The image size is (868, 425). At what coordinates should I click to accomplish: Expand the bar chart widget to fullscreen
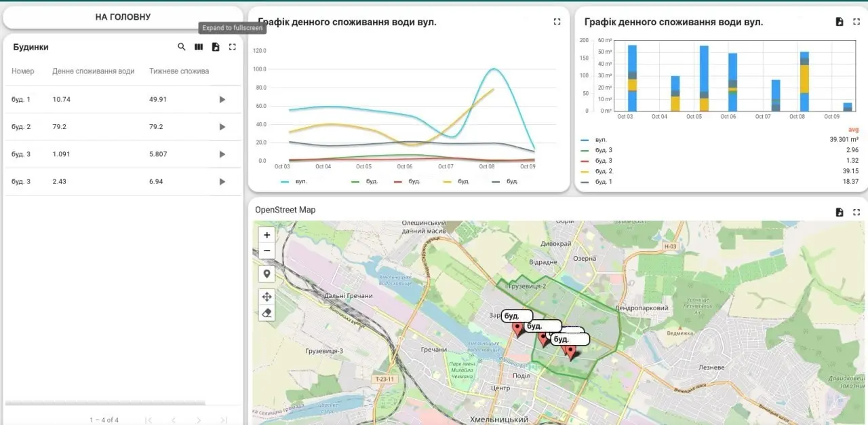[856, 22]
